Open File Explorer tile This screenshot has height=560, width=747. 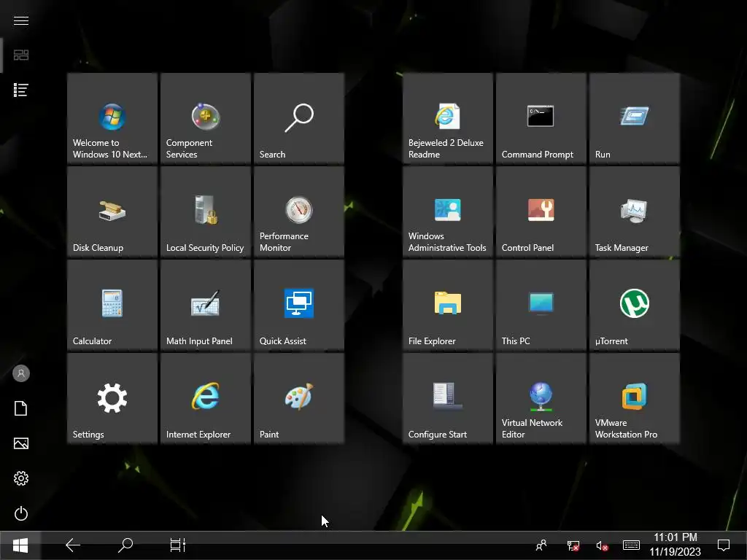click(448, 306)
